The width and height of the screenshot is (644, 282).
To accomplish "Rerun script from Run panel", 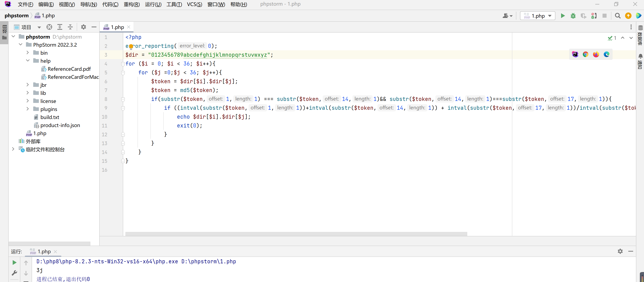I will tap(14, 262).
